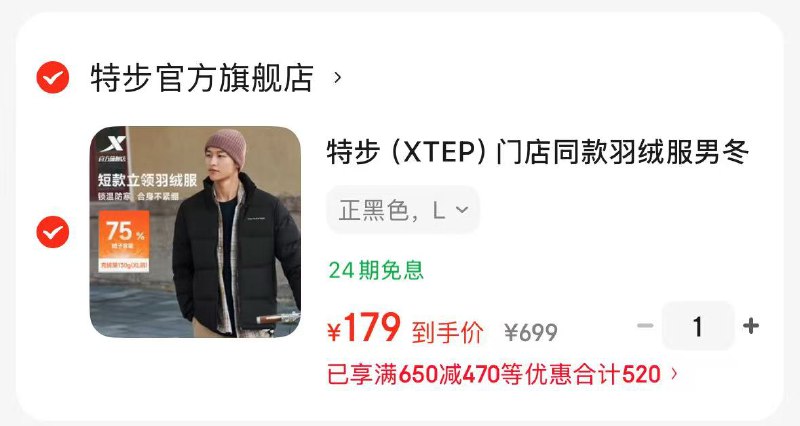800x426 pixels.
Task: Tap the 到手价 label
Action: pyautogui.click(x=447, y=333)
